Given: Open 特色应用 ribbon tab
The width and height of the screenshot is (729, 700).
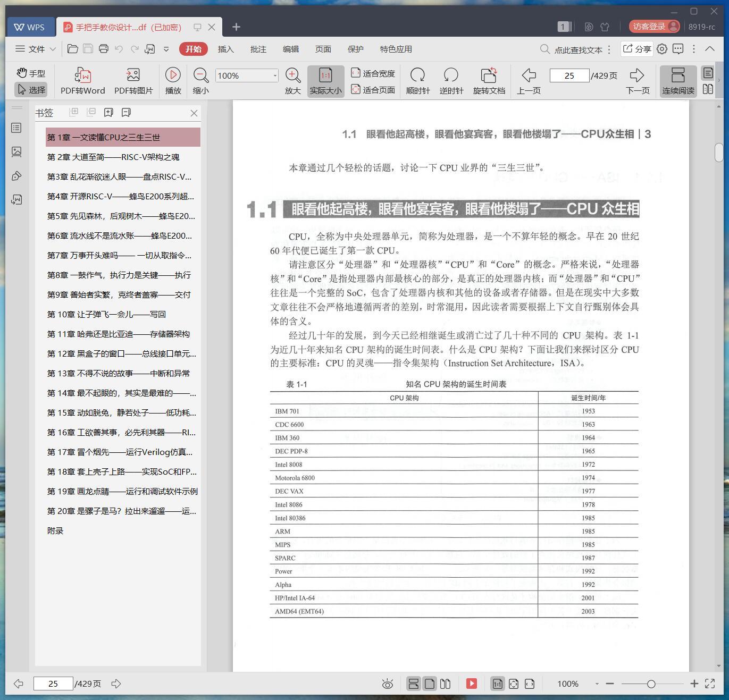Looking at the screenshot, I should point(396,49).
